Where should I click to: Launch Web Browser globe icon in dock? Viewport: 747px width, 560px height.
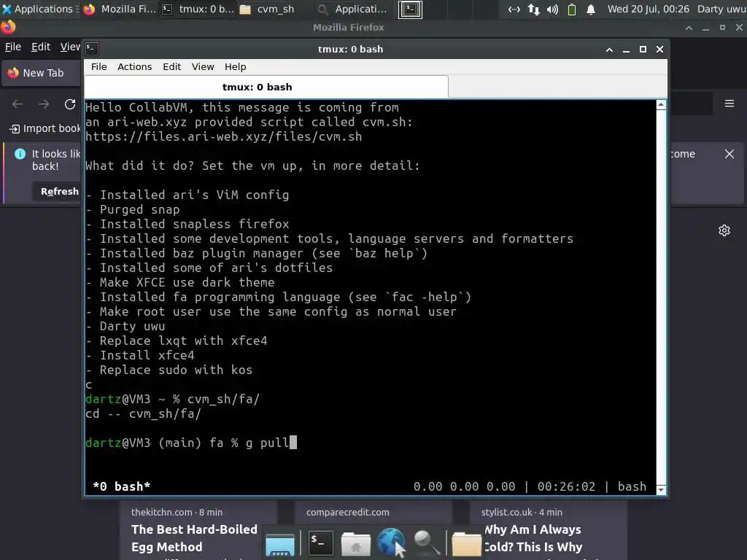391,542
